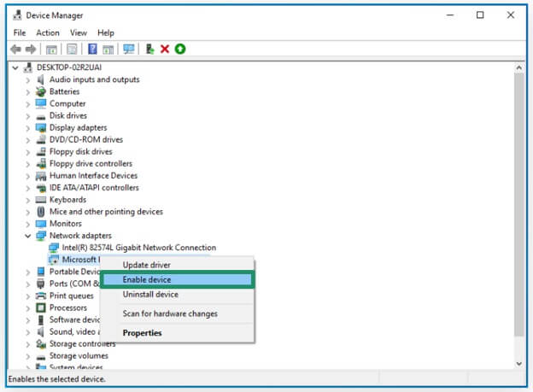The width and height of the screenshot is (533, 392).
Task: Select the Print queues text label
Action: 72,295
